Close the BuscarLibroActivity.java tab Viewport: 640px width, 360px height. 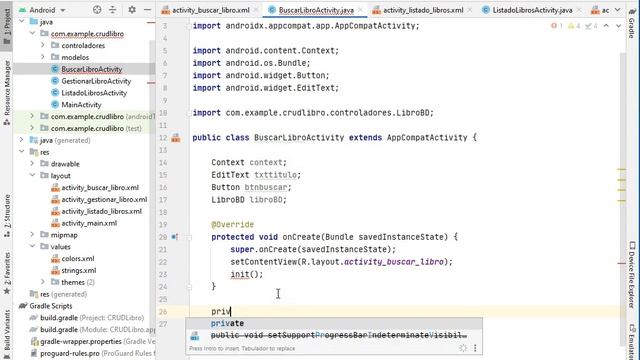point(360,10)
